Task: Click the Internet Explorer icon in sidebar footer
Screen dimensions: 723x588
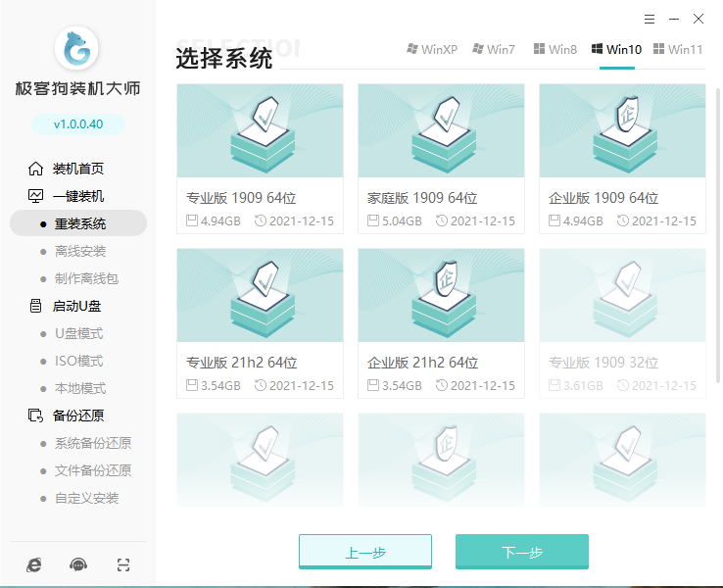Action: [34, 564]
